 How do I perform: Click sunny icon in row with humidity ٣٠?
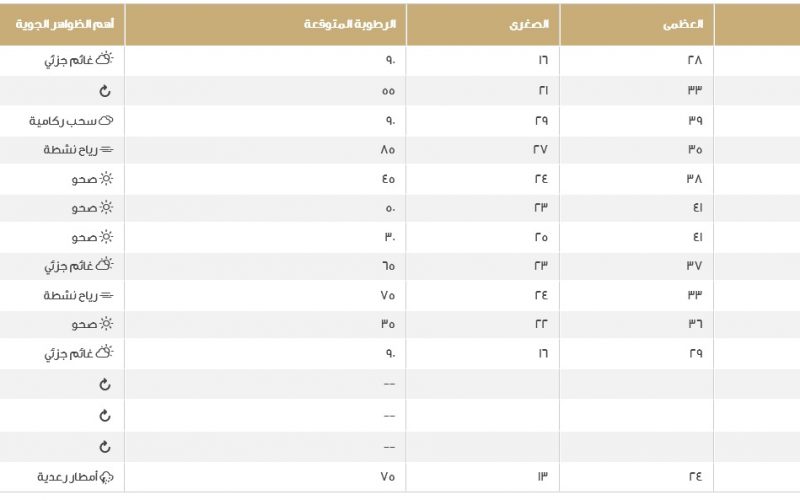(106, 237)
